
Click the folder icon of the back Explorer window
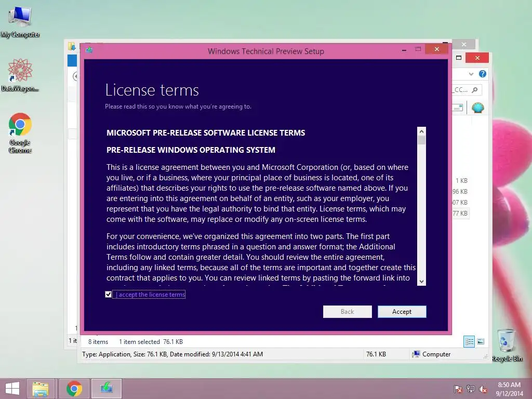pos(72,46)
